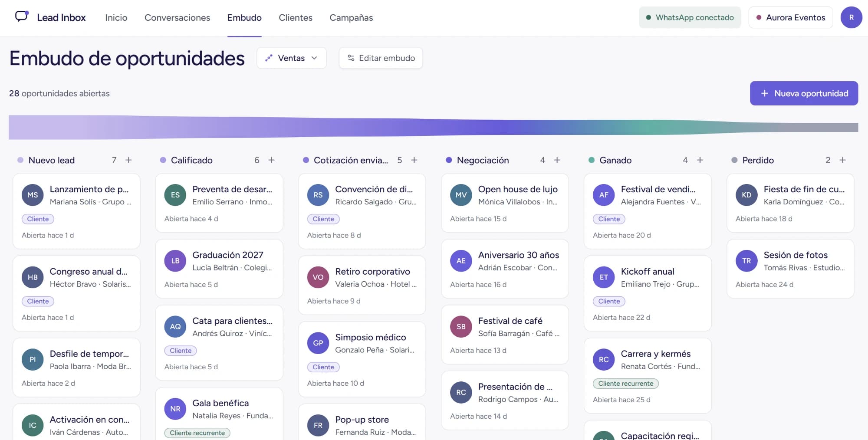Open user profile avatar R

852,17
